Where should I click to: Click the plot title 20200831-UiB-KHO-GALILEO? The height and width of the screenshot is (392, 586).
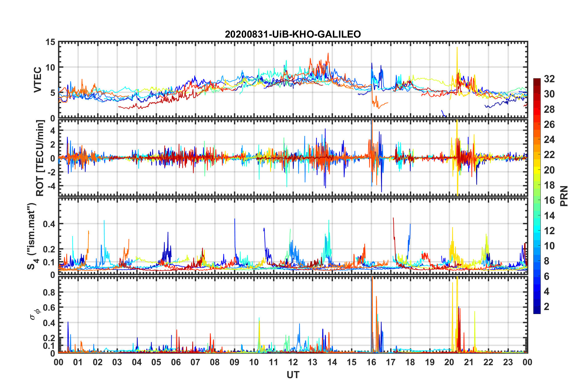pos(293,34)
